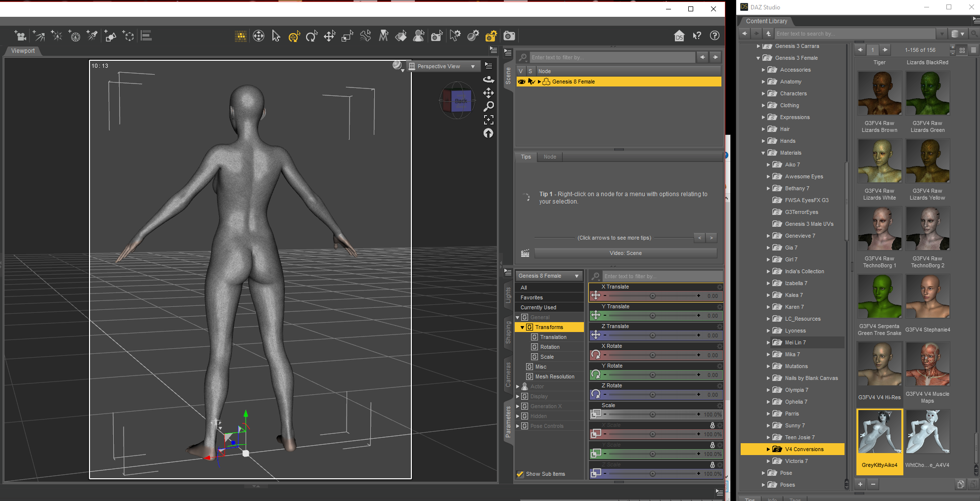Open Genesis 8 Female dropdown in Parameters
Image resolution: width=980 pixels, height=501 pixels.
point(549,276)
